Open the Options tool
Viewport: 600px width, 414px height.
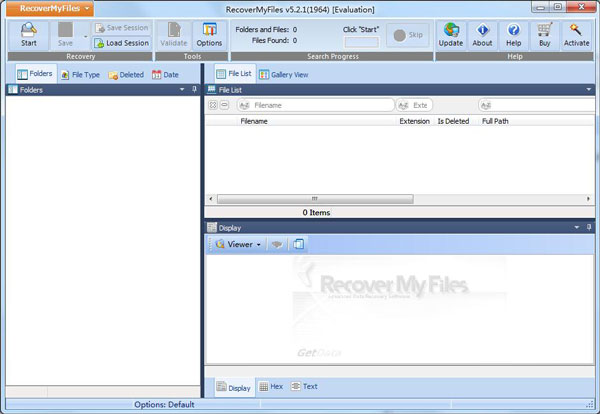click(209, 35)
